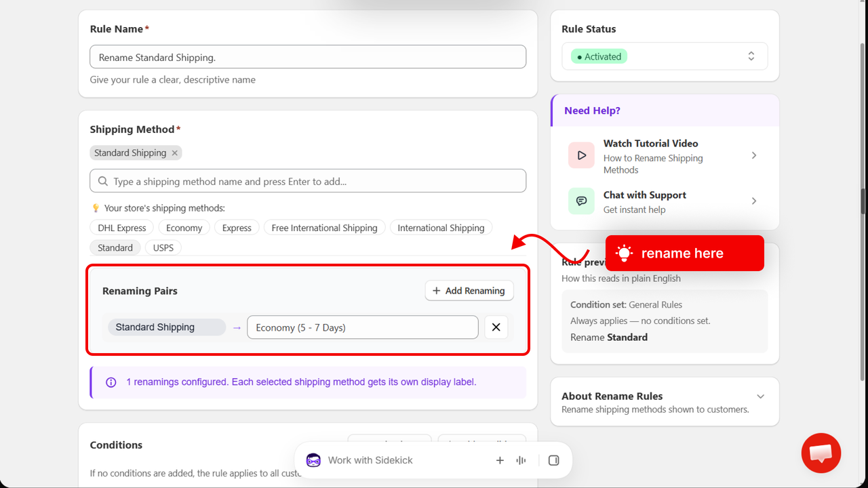Click the 'Rename Standard' preview text
Screen dimensions: 868x488
click(609, 338)
